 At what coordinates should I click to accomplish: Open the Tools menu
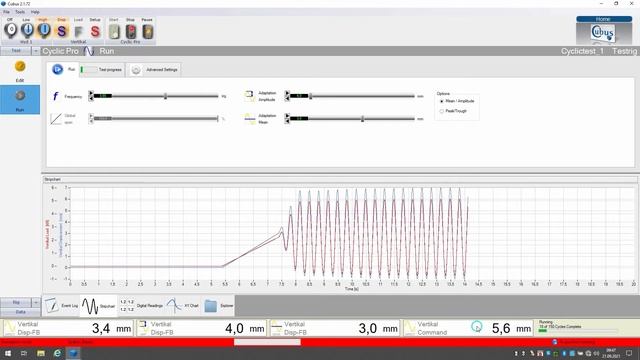click(x=20, y=12)
